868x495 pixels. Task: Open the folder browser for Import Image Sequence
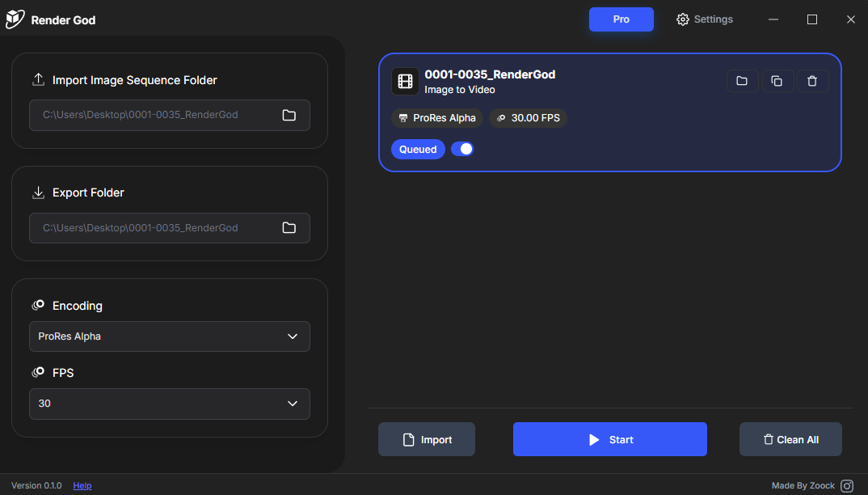click(x=289, y=115)
